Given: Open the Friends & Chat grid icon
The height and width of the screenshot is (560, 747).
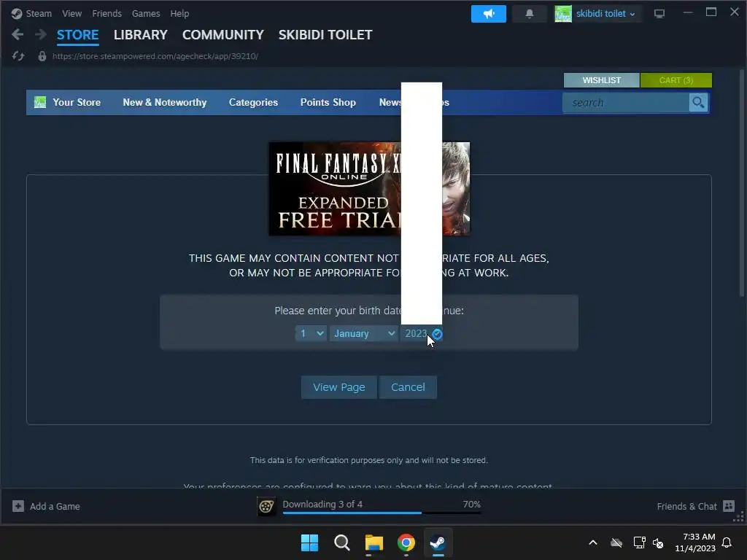Looking at the screenshot, I should pos(729,506).
